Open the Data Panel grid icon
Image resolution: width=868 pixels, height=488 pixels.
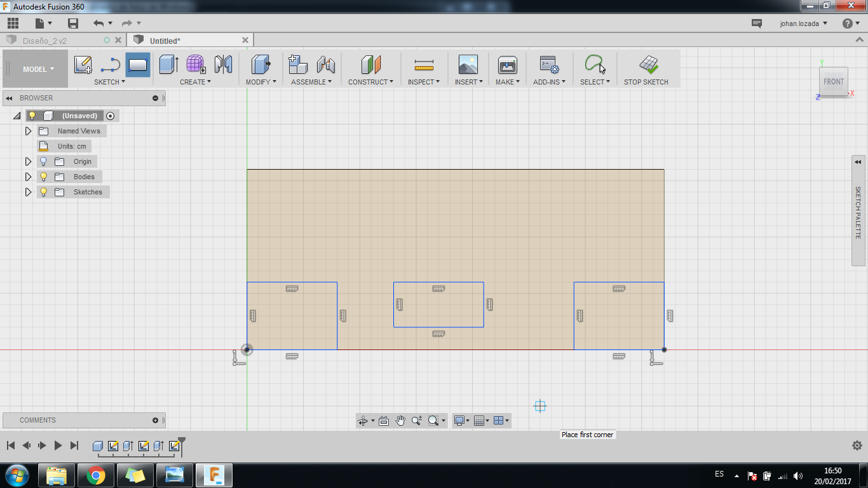[13, 24]
